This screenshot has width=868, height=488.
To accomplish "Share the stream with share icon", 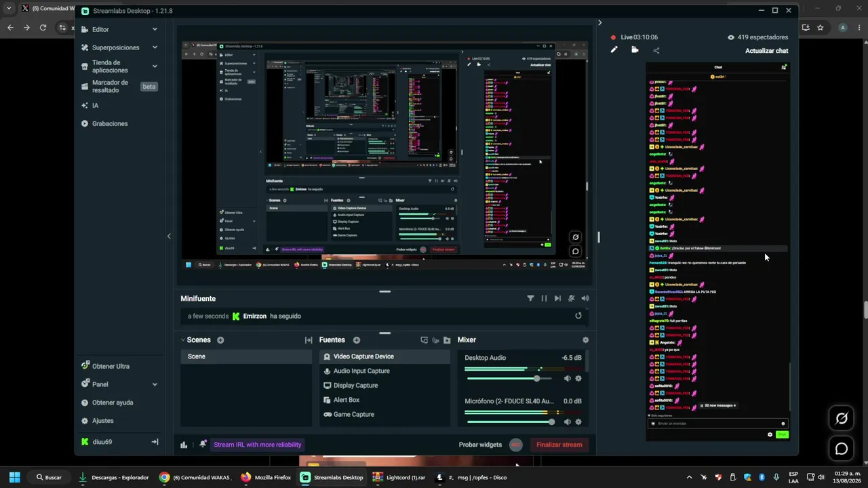I will pyautogui.click(x=656, y=50).
